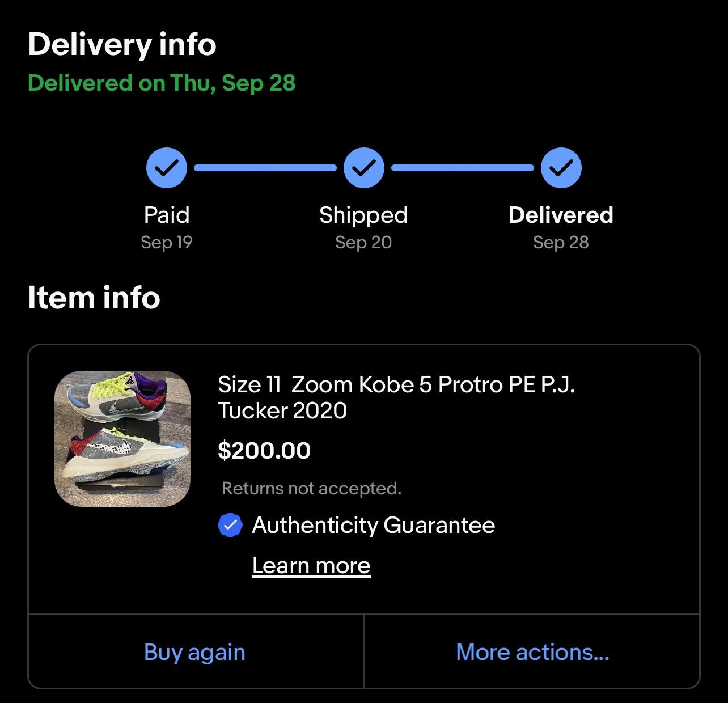Click the Delivered checkmark icon
This screenshot has height=703, width=728.
(561, 167)
